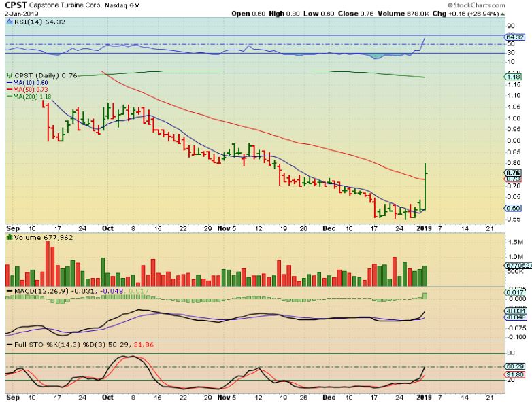The height and width of the screenshot is (405, 532).
Task: Click the MA(10) 0.60 legend entry
Action: pos(27,83)
